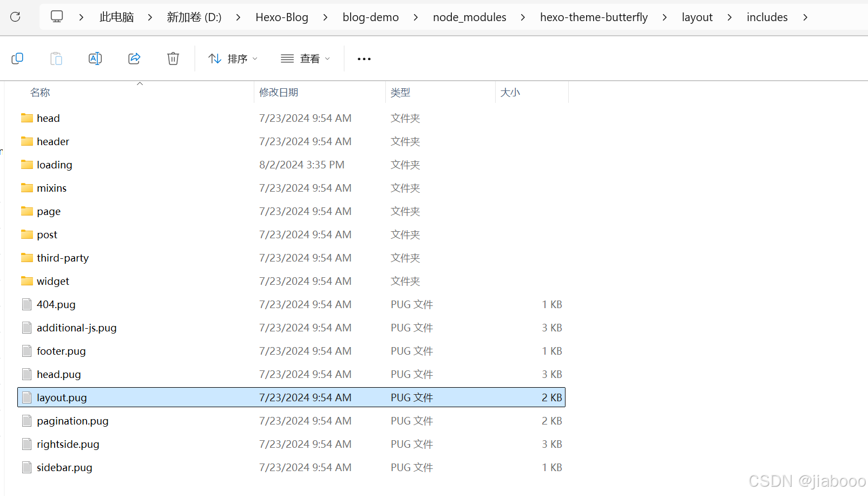Viewport: 868px width, 496px height.
Task: Expand chevron after blog-demo in breadcrumb
Action: [x=416, y=17]
